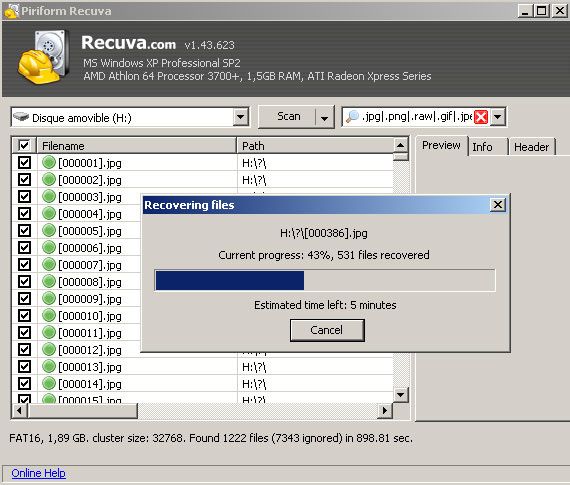570x485 pixels.
Task: Click the Recuva hard hat logo icon
Action: tap(43, 57)
